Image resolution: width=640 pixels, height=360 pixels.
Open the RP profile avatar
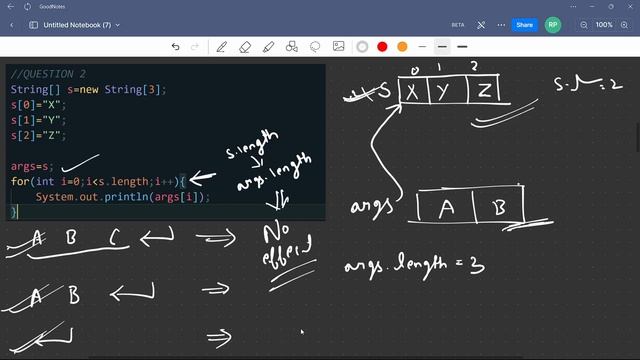[553, 25]
